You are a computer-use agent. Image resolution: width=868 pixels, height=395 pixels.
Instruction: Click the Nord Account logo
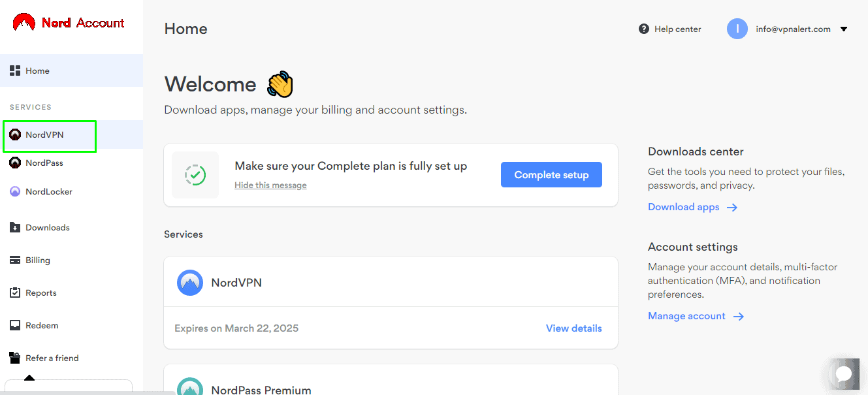tap(69, 23)
